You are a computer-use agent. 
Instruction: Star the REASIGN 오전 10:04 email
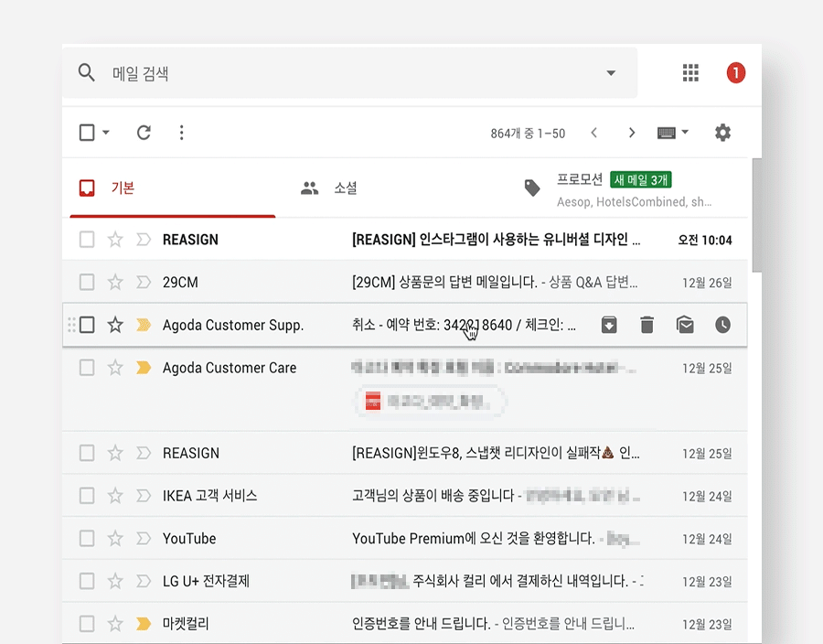click(115, 240)
